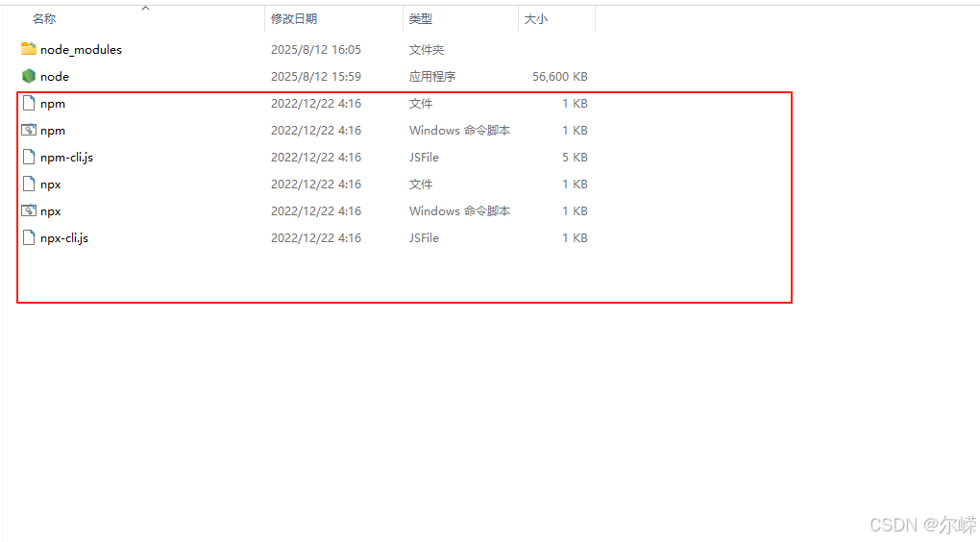Click Windows 命令脚本 type in the npm row
The width and height of the screenshot is (980, 542).
coord(459,130)
